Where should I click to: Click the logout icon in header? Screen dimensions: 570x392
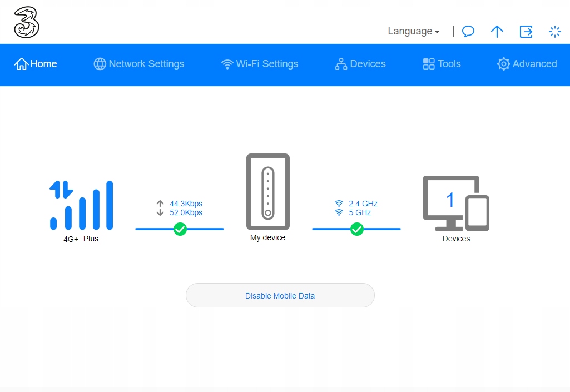tap(526, 32)
